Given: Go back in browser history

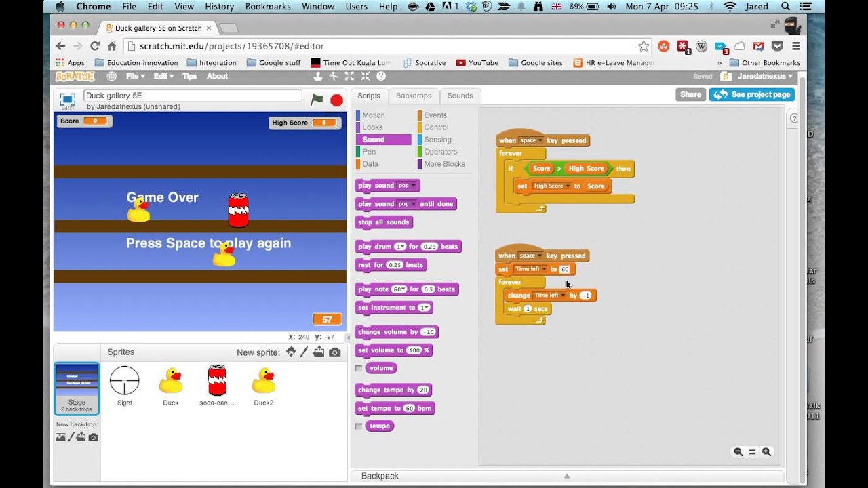Looking at the screenshot, I should pos(60,46).
